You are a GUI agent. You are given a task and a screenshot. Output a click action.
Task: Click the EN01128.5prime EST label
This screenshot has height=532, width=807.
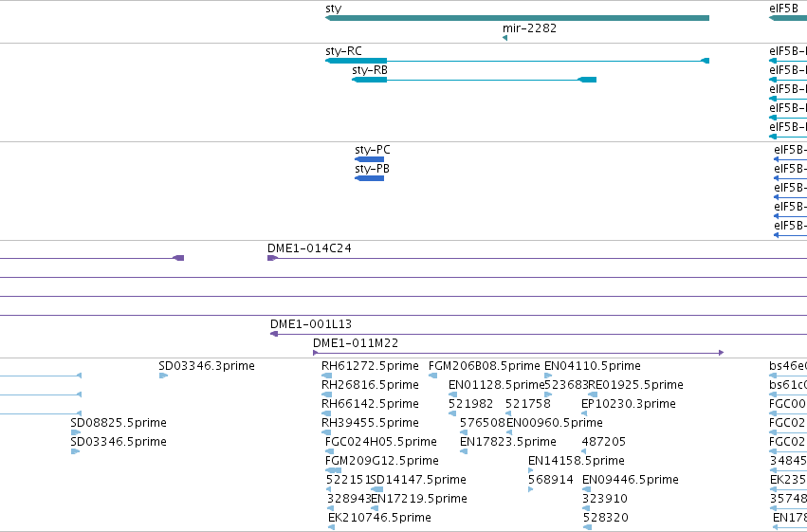[497, 385]
